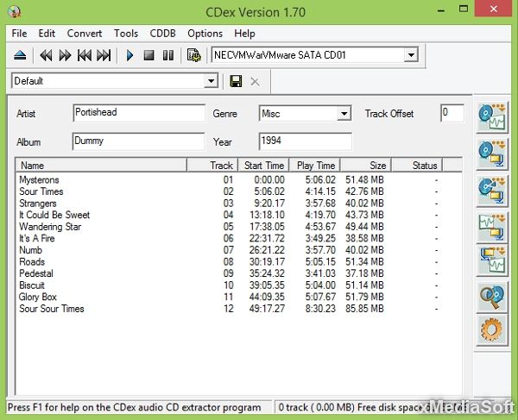The image size is (518, 420).
Task: Click the CDex application icon in the title bar
Action: tap(14, 12)
